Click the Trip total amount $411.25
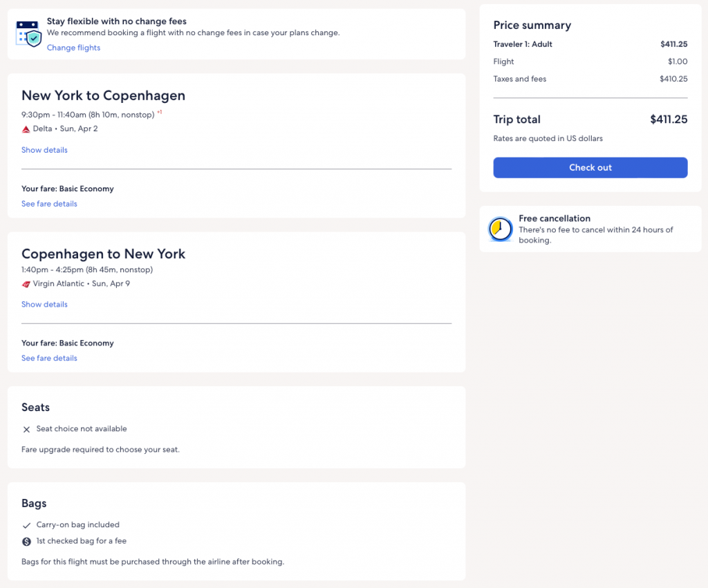The height and width of the screenshot is (588, 708). pos(668,120)
